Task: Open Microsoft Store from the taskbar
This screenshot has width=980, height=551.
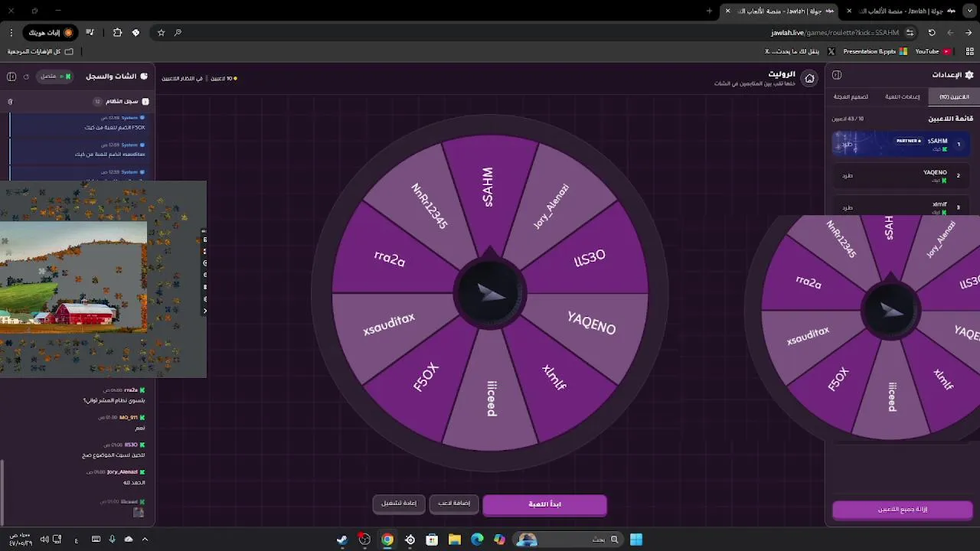Action: 432,540
